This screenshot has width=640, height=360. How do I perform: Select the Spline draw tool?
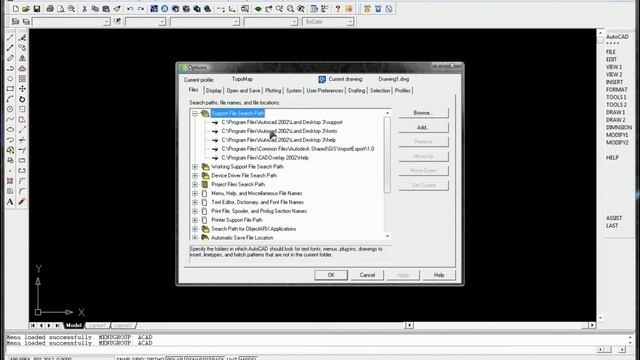point(10,119)
